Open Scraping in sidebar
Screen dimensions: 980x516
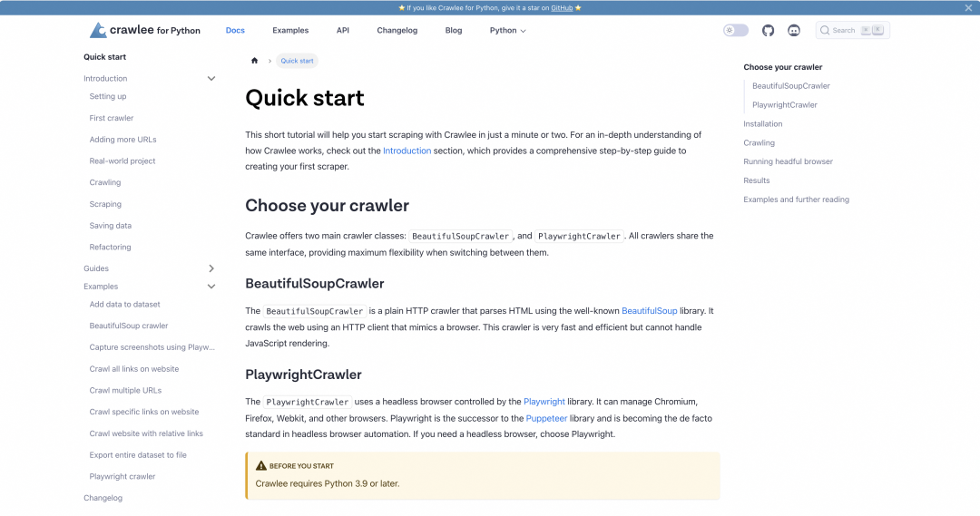105,204
